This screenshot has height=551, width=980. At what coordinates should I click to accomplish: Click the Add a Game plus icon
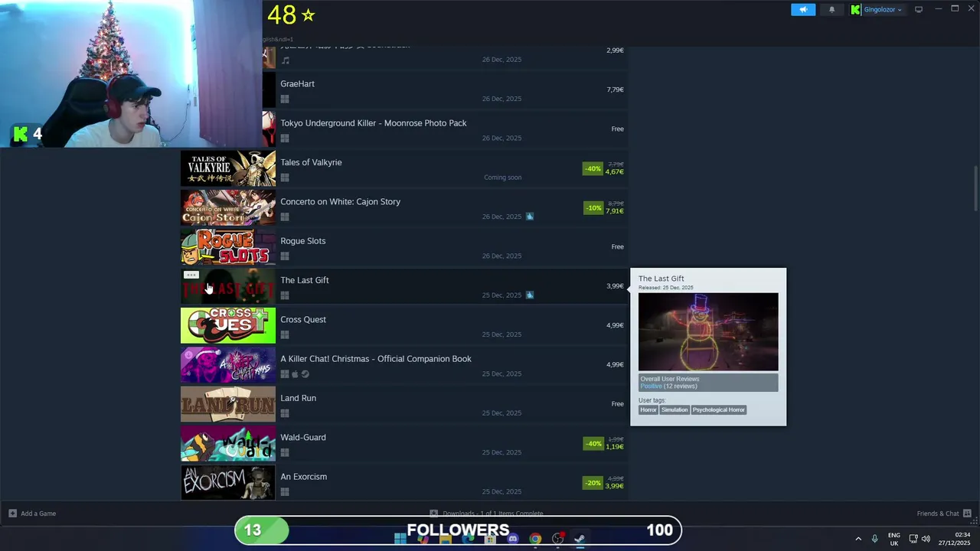click(x=12, y=514)
